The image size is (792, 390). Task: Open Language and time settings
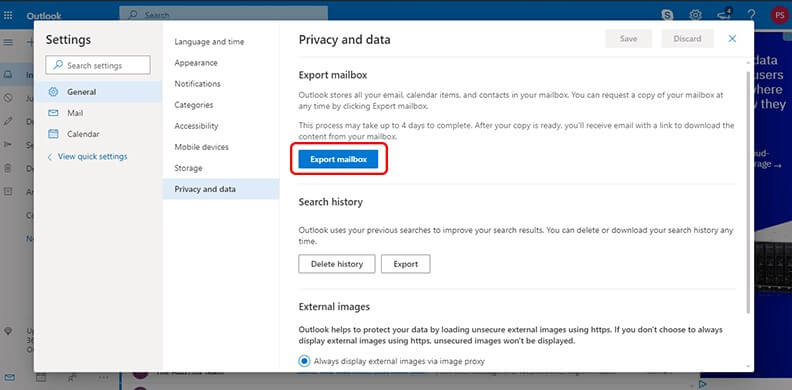point(221,42)
